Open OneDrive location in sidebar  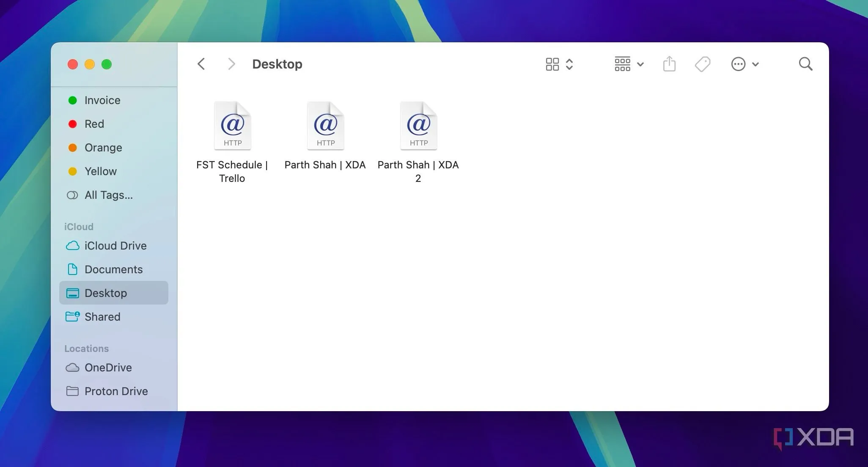[114, 368]
